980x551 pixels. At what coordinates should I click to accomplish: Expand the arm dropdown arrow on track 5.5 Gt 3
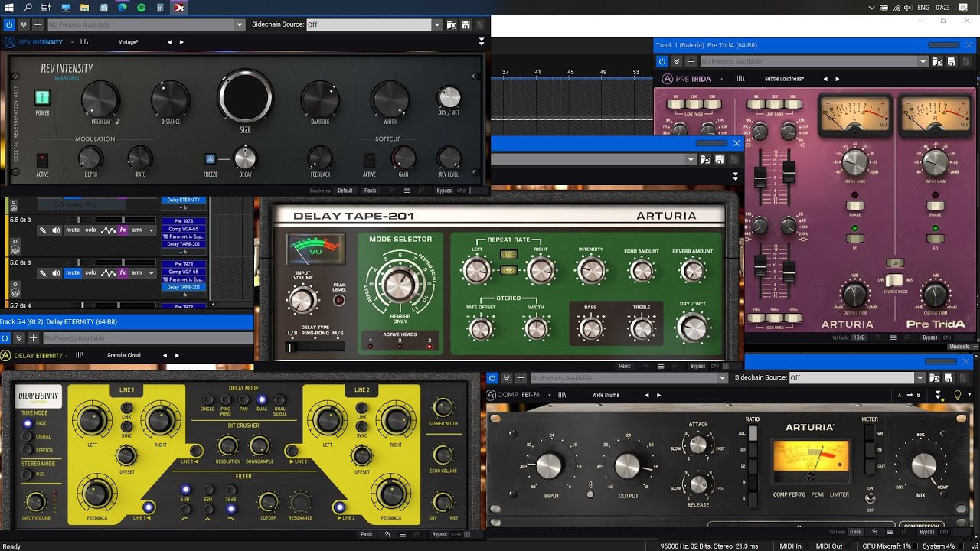tap(151, 230)
